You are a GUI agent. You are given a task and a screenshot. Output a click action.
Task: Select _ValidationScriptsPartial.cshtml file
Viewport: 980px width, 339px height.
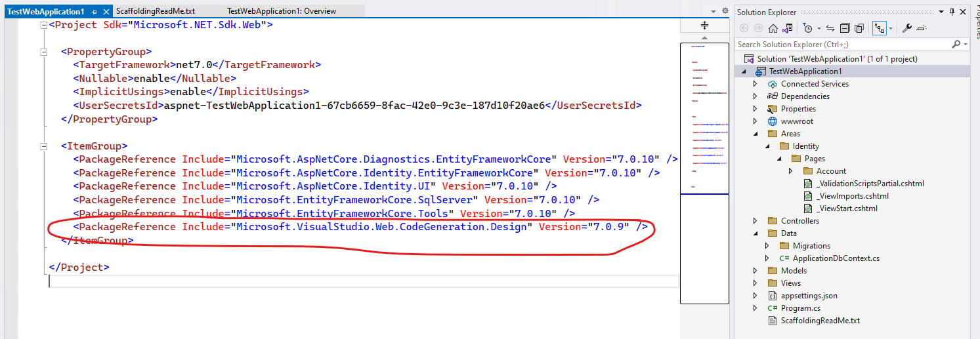click(870, 184)
